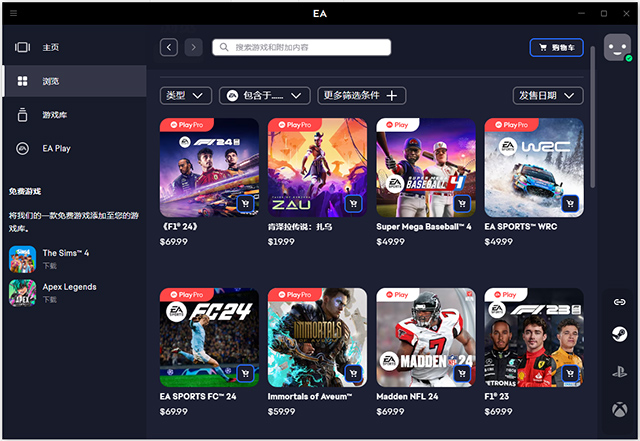Open EA Play in sidebar
The image size is (640, 441).
(74, 148)
